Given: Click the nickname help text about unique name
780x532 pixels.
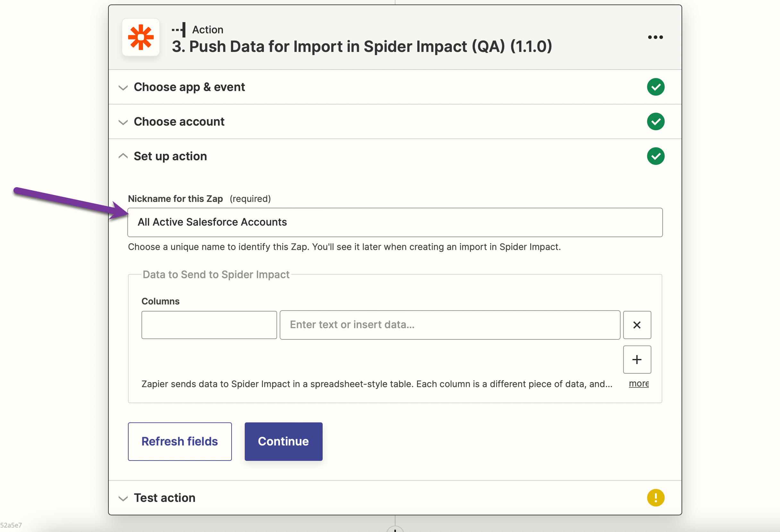Looking at the screenshot, I should pyautogui.click(x=344, y=247).
